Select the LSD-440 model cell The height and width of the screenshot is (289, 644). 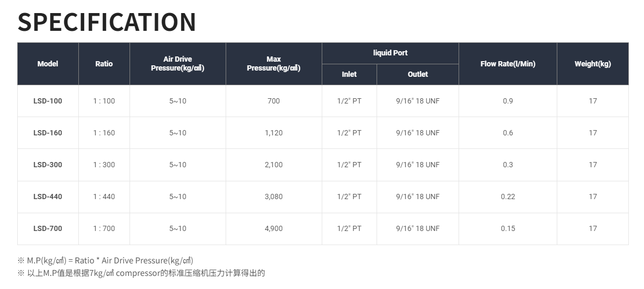pos(48,196)
